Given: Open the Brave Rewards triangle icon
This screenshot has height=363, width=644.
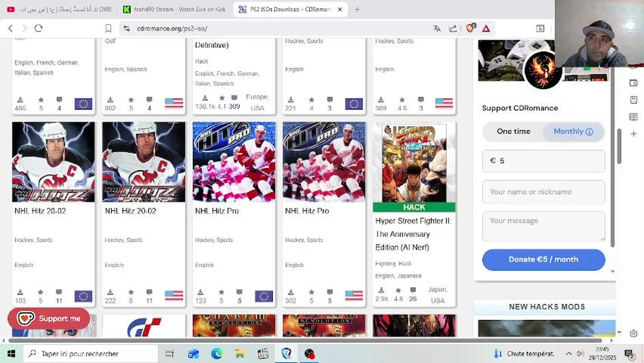Looking at the screenshot, I should [x=486, y=29].
